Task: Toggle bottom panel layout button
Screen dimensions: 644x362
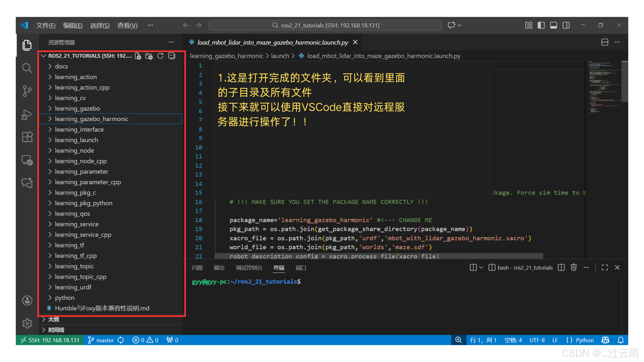Action: coord(553,25)
